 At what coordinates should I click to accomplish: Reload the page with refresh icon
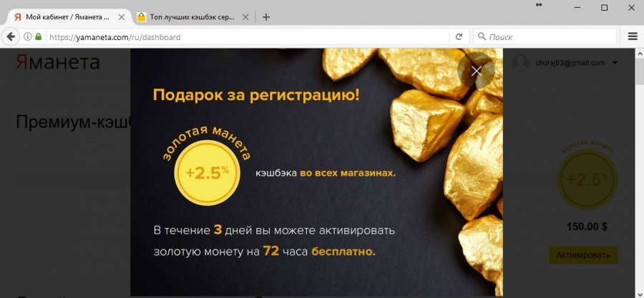(459, 37)
